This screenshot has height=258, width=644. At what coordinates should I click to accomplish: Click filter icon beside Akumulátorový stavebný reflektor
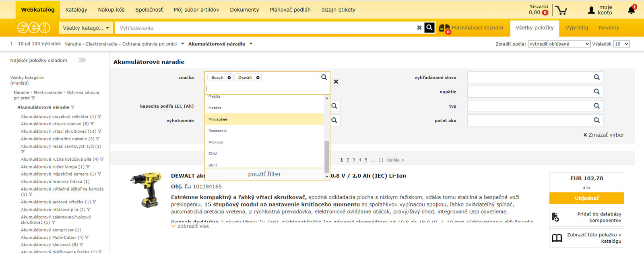pyautogui.click(x=99, y=117)
